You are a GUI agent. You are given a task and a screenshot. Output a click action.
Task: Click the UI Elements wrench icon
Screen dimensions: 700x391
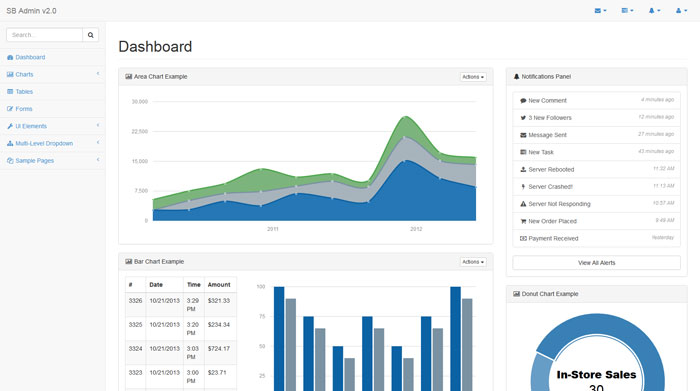pos(10,126)
